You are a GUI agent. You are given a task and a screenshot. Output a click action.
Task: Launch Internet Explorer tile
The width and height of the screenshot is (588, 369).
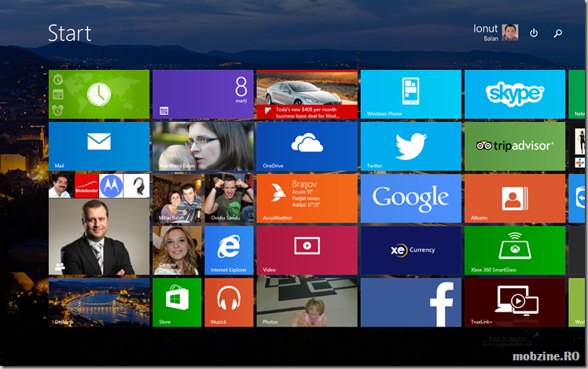[229, 250]
